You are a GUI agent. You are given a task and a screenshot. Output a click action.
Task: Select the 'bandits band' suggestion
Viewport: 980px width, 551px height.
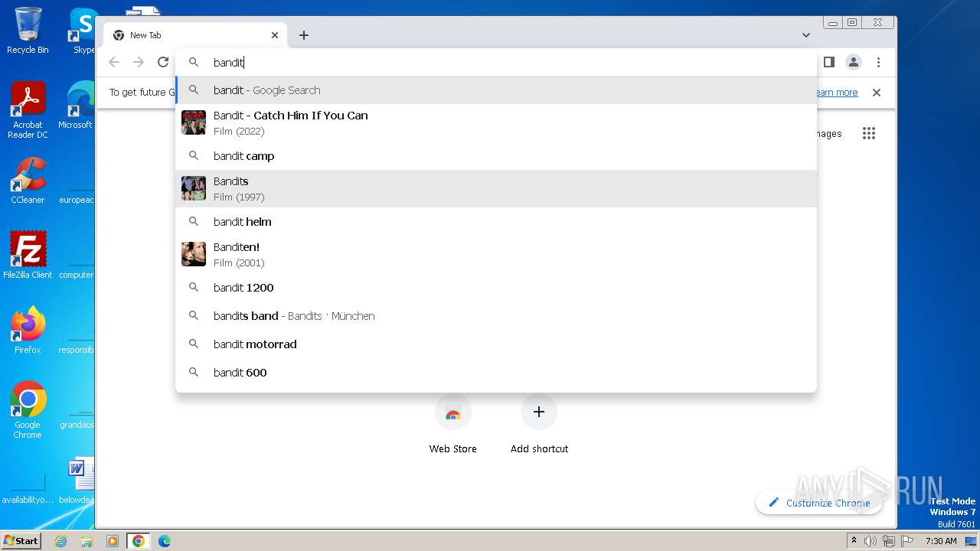496,315
